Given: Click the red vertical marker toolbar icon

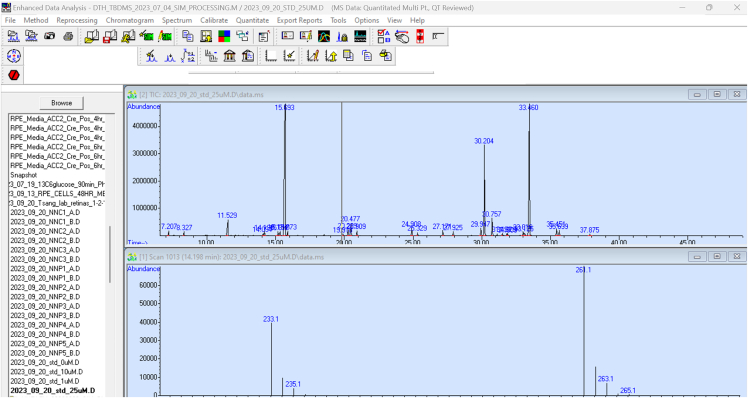Looking at the screenshot, I should point(420,36).
